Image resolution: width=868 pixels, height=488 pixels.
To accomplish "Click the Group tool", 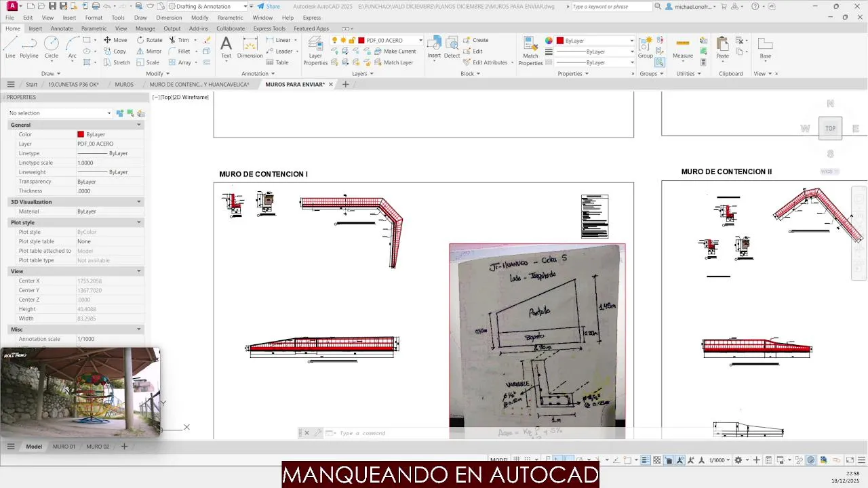I will click(x=645, y=47).
